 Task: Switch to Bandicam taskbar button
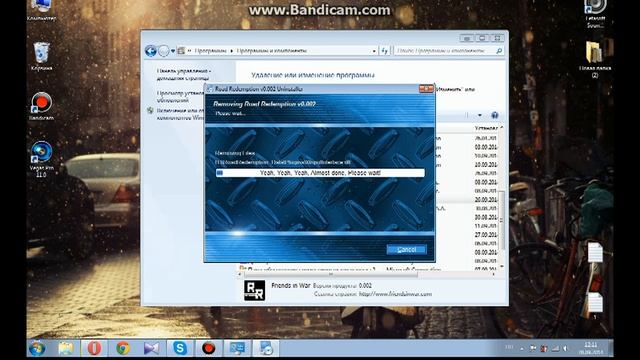click(209, 348)
